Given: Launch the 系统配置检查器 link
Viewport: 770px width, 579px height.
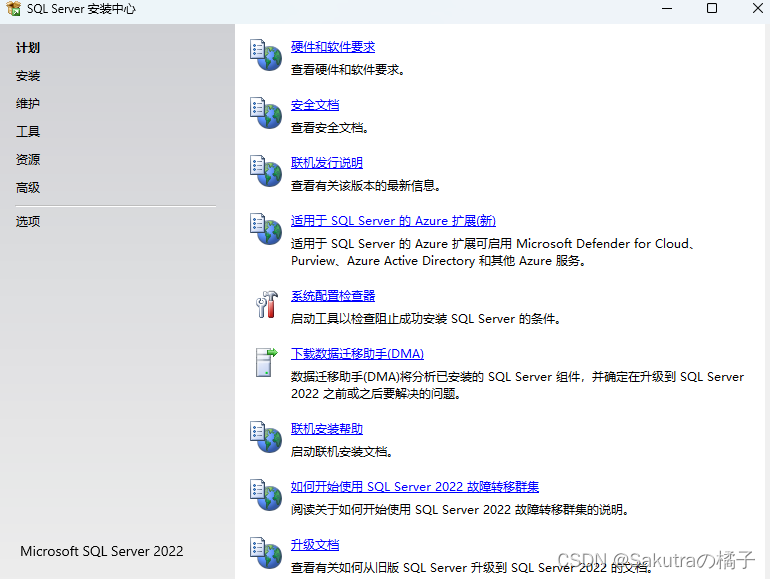Looking at the screenshot, I should pyautogui.click(x=333, y=296).
